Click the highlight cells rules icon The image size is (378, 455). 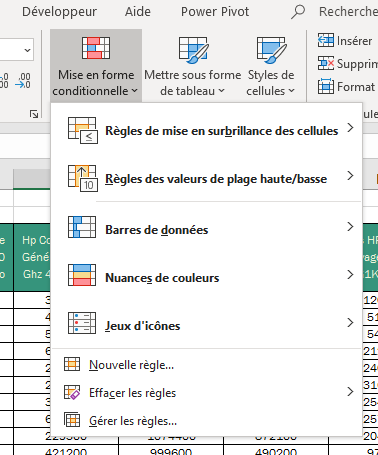click(x=83, y=130)
